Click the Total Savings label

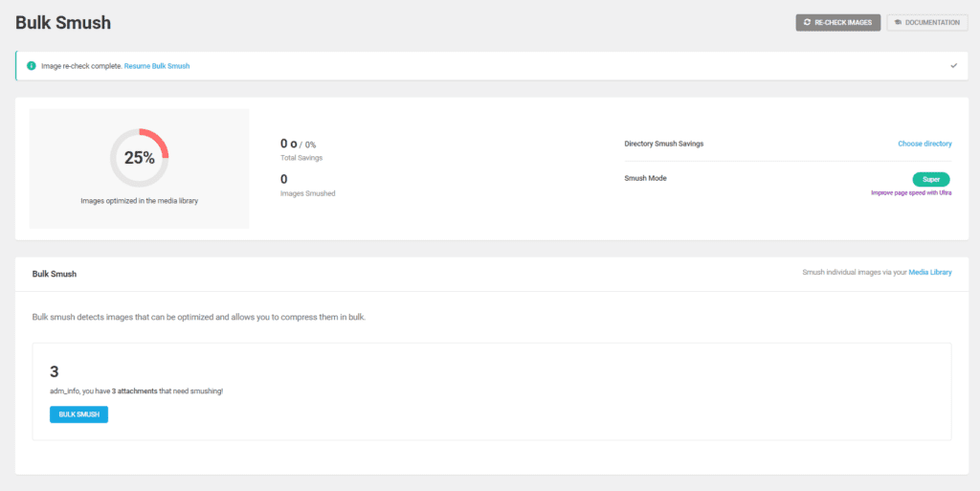pos(301,158)
